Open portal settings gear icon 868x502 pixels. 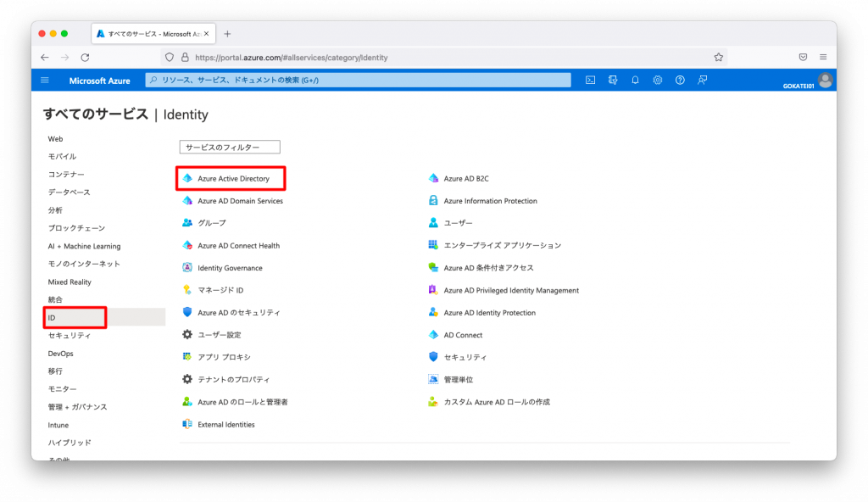(x=657, y=81)
